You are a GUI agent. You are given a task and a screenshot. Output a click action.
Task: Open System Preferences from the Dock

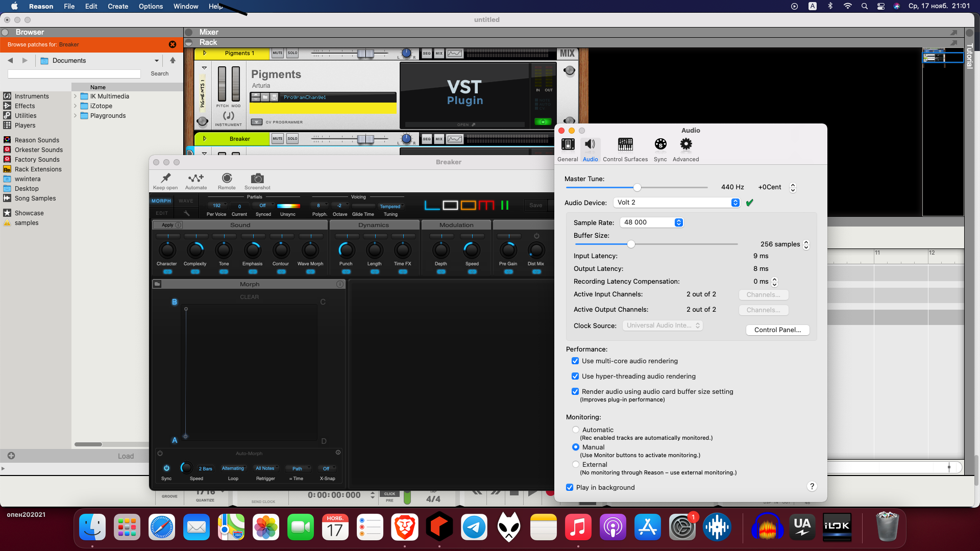pos(682,527)
